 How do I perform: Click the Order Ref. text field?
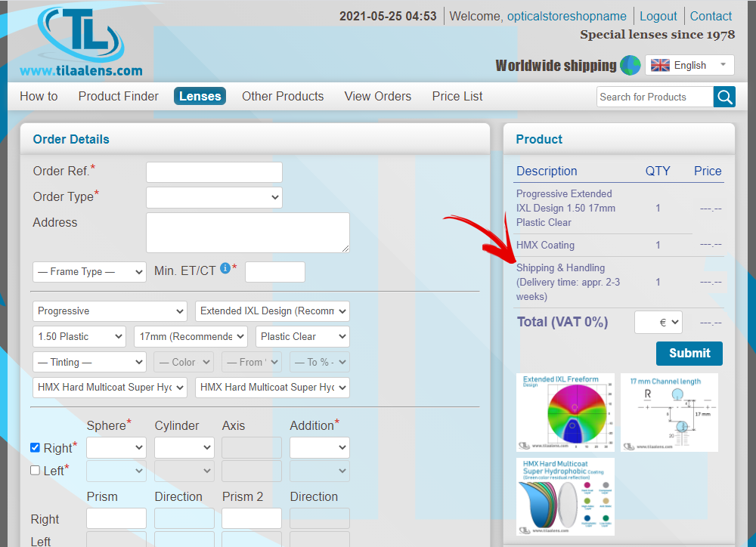pyautogui.click(x=214, y=172)
